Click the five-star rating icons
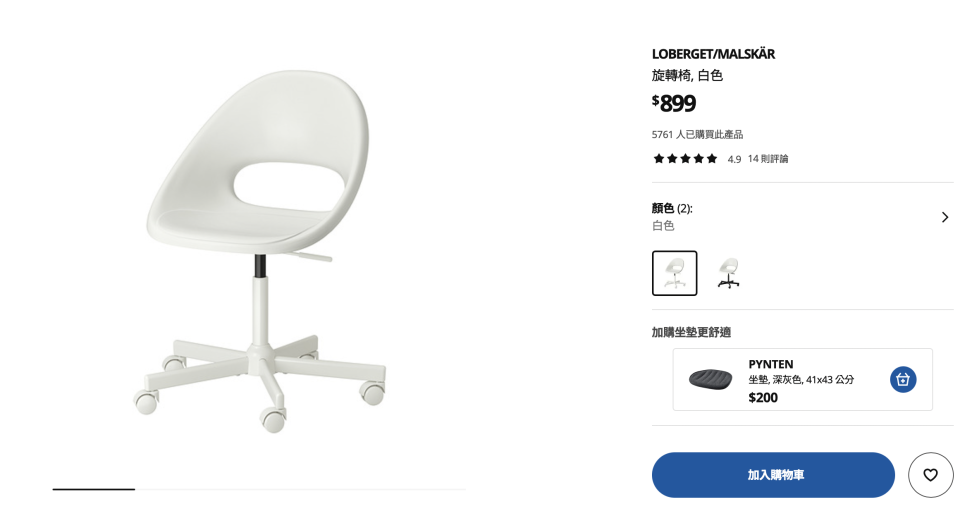960x511 pixels. (x=685, y=159)
